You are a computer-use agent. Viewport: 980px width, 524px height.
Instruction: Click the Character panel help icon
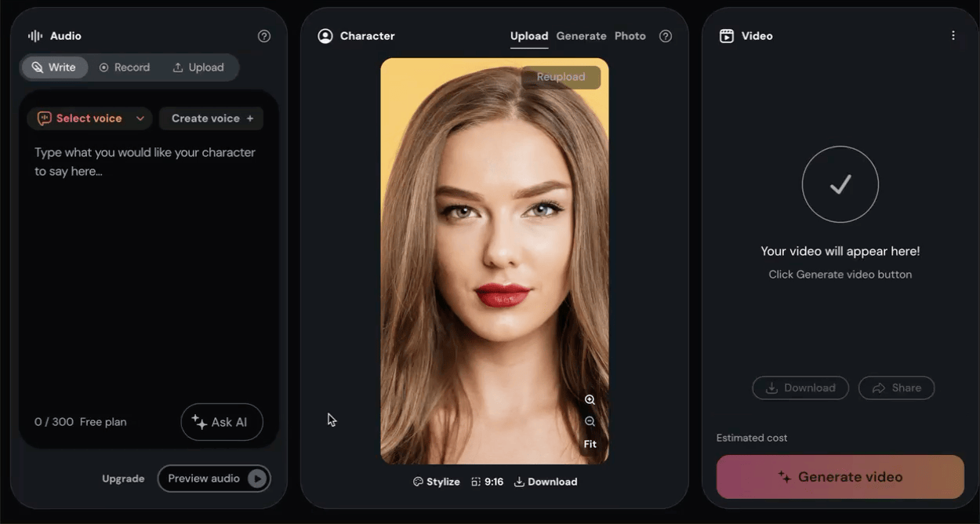click(666, 36)
